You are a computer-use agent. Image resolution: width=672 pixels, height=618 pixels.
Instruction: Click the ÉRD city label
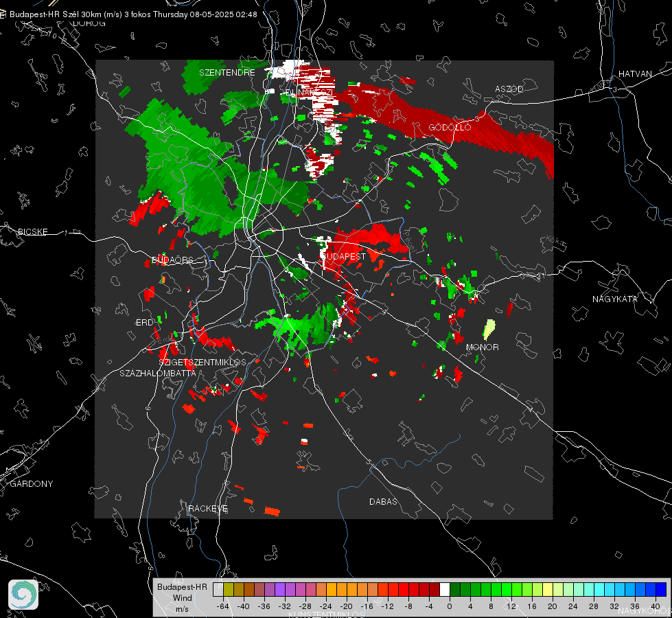[144, 323]
